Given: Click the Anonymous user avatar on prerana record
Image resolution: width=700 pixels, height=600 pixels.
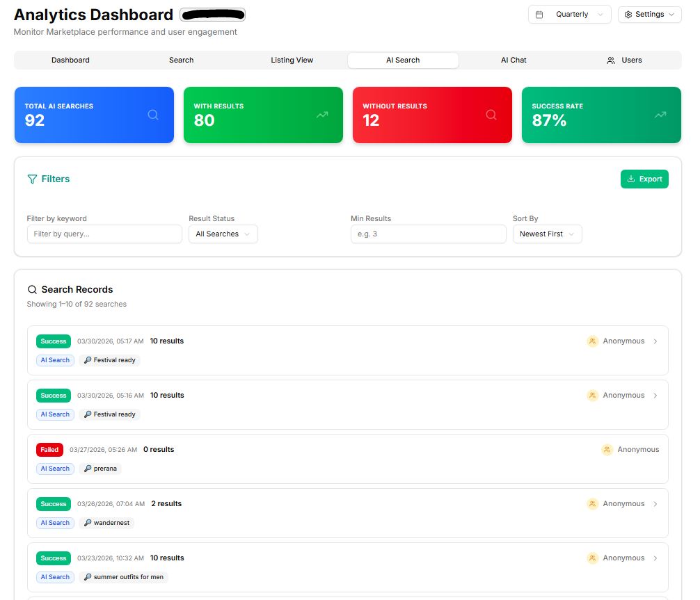Looking at the screenshot, I should [x=607, y=450].
